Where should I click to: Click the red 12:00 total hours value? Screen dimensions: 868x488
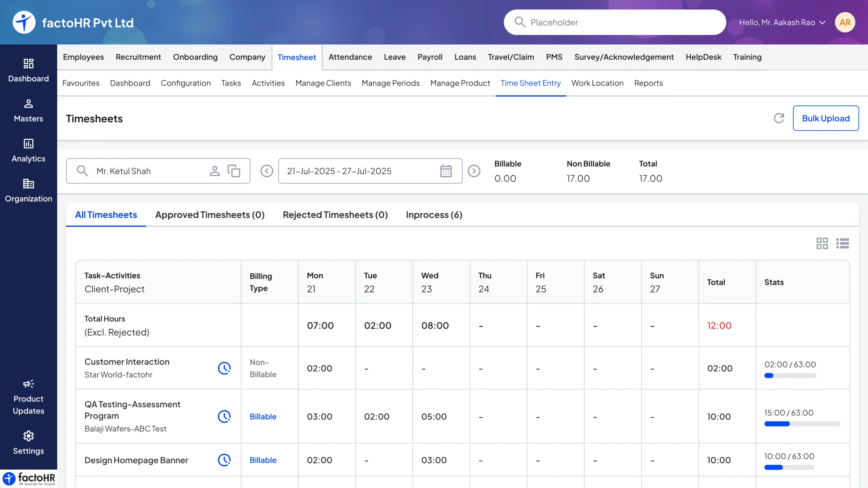click(x=719, y=325)
